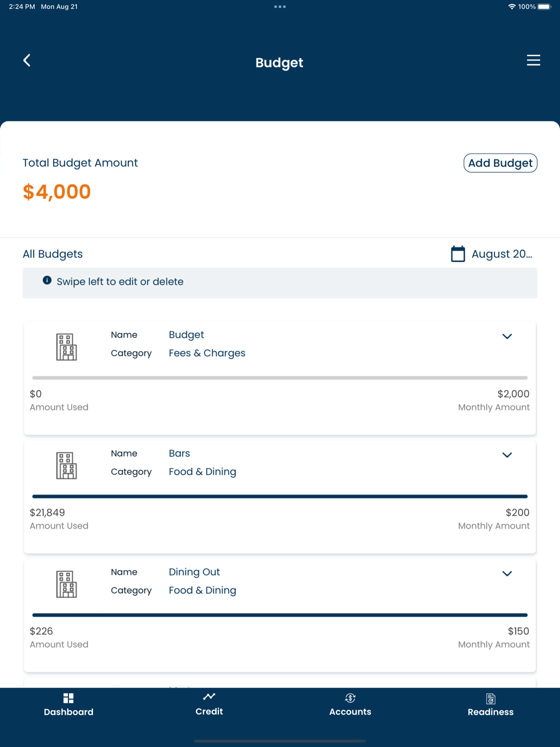
Task: Expand the Bars budget card chevron
Action: (507, 455)
